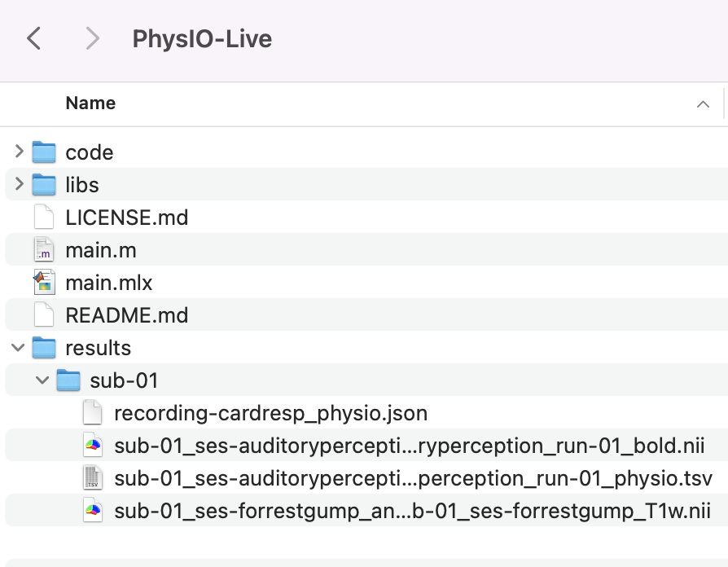Select the sub-01 folder row
Viewport: 728px width, 567px height.
coord(326,380)
